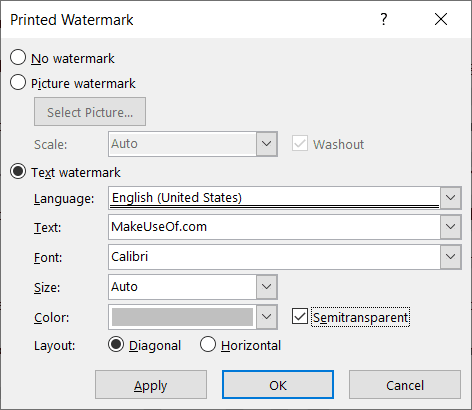472x410 pixels.
Task: Click the Cancel button
Action: 405,385
